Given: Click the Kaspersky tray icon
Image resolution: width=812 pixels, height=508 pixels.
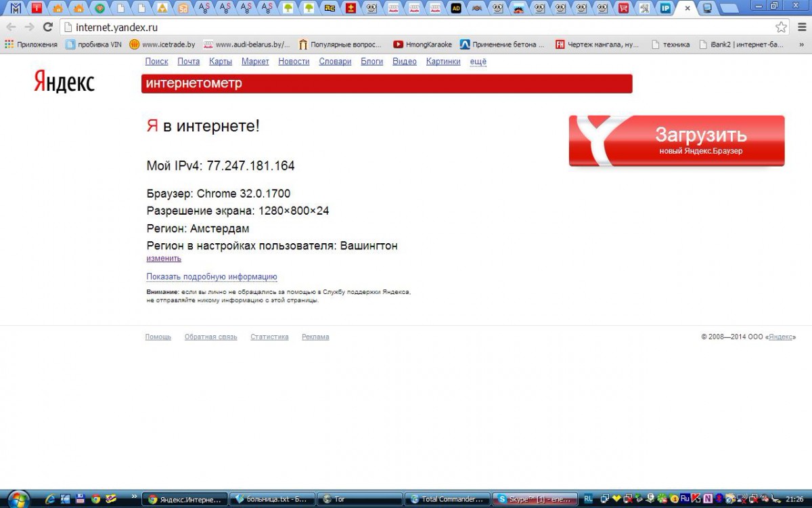Looking at the screenshot, I should 697,499.
